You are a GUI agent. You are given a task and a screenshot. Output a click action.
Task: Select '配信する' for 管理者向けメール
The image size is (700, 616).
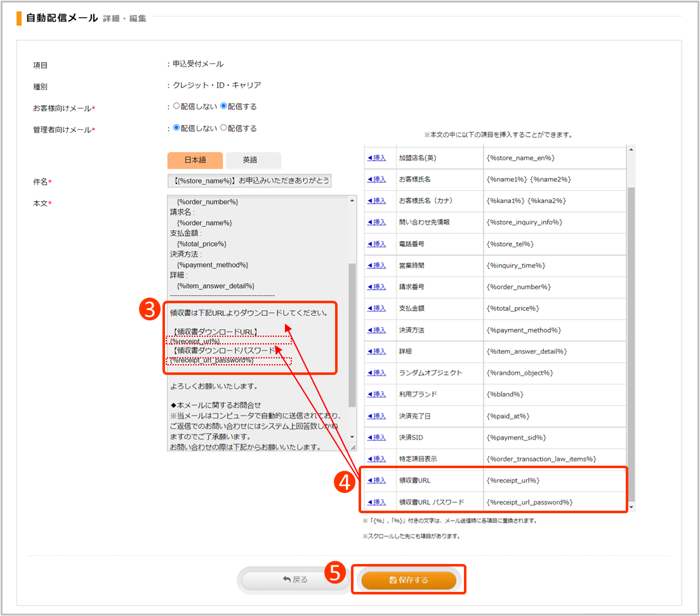point(223,128)
